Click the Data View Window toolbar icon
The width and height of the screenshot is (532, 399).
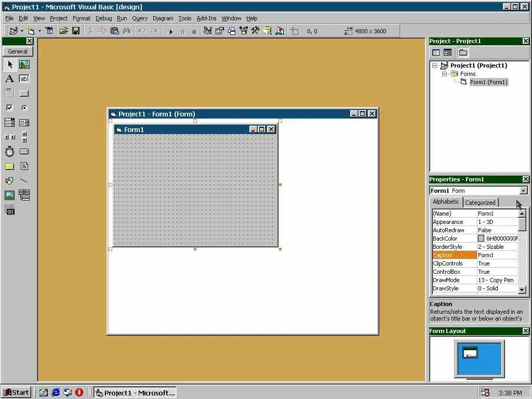268,31
